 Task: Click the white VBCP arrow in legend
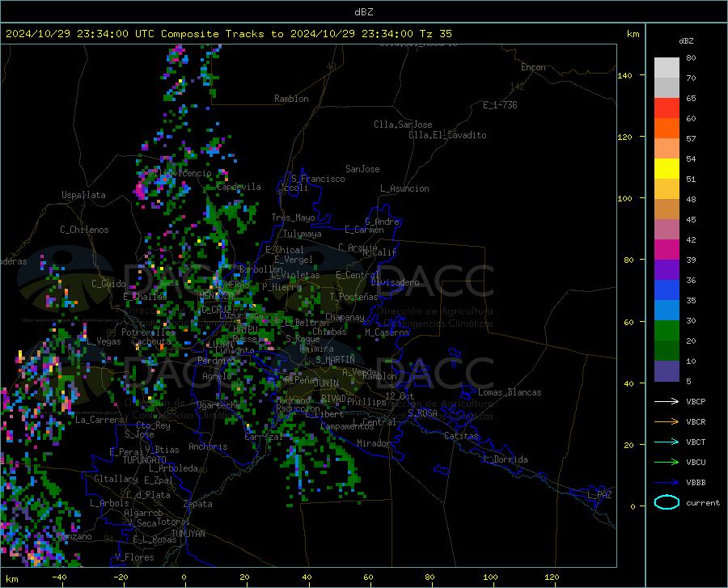[x=667, y=401]
